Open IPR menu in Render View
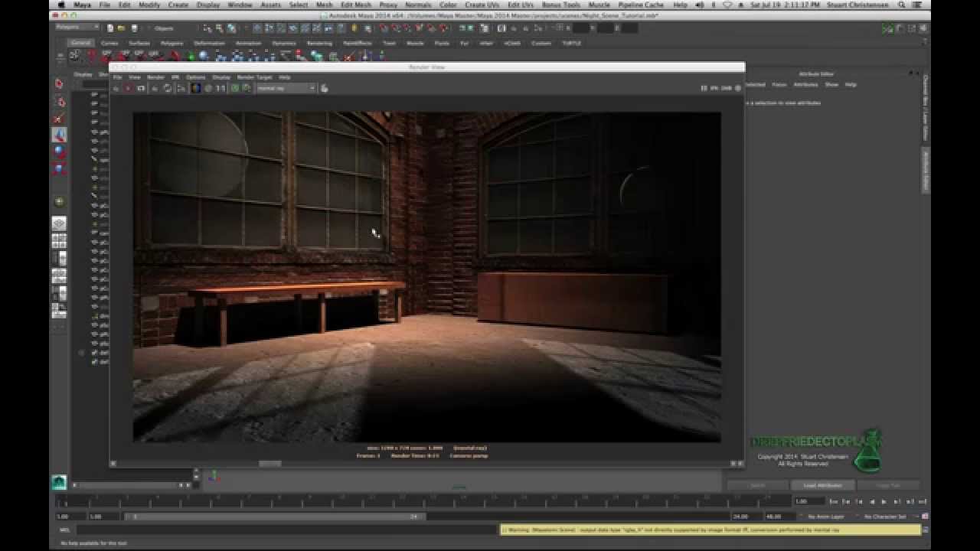Image resolution: width=980 pixels, height=551 pixels. pos(175,77)
